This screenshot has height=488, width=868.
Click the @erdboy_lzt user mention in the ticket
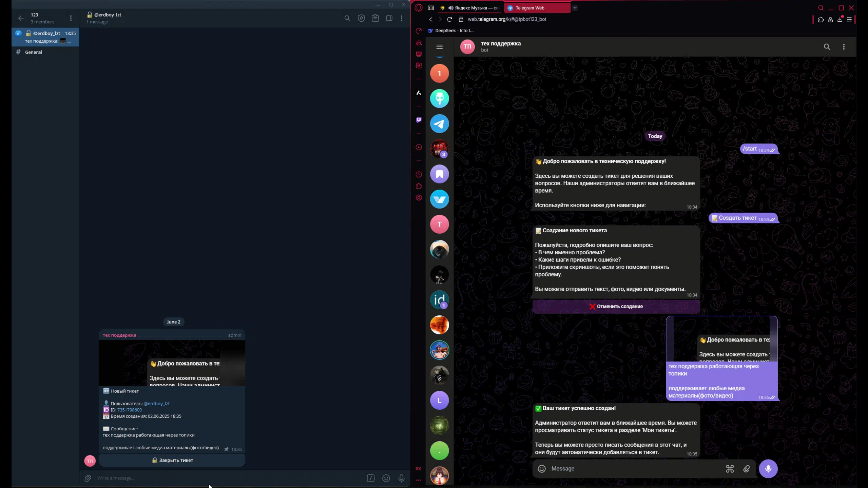pyautogui.click(x=156, y=404)
